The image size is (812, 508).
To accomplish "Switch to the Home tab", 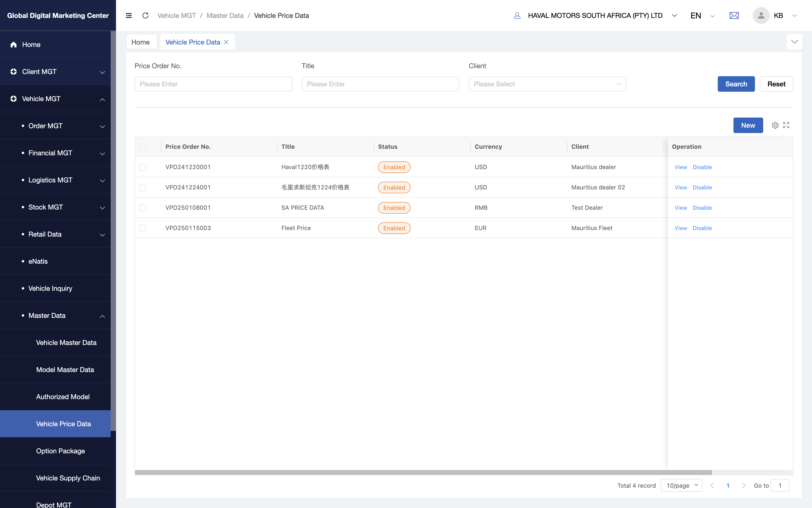I will pos(141,42).
